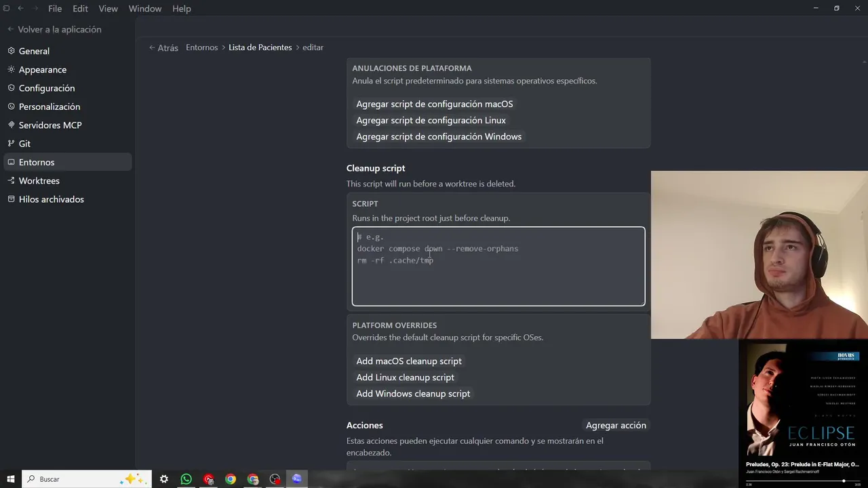Image resolution: width=868 pixels, height=488 pixels.
Task: Click the colorful sparkle icon in search box
Action: (132, 479)
